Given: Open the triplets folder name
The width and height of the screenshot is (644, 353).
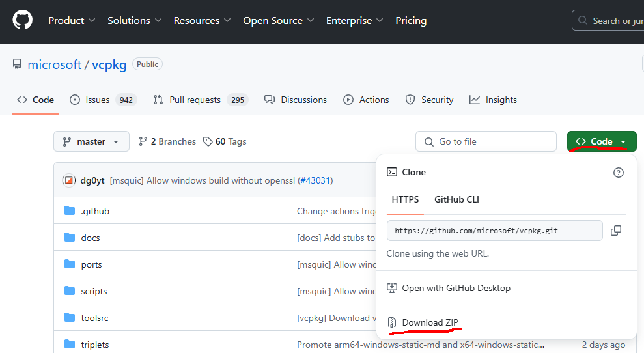Looking at the screenshot, I should click(95, 345).
